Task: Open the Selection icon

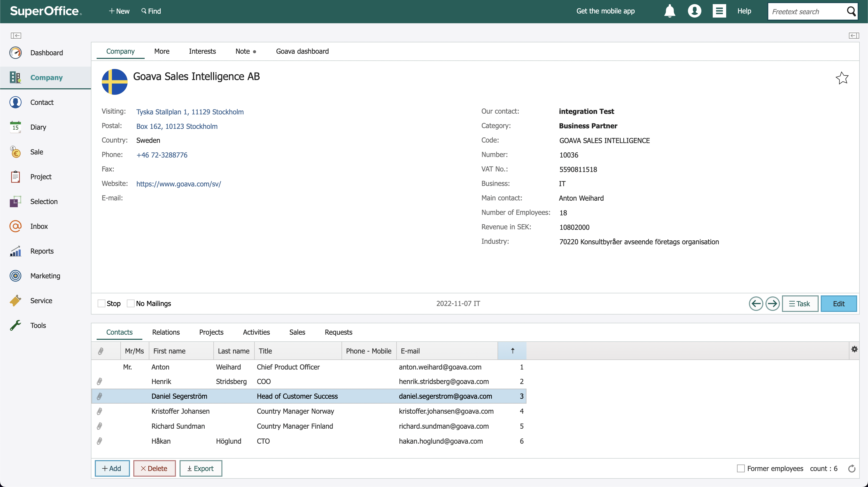Action: pos(16,201)
